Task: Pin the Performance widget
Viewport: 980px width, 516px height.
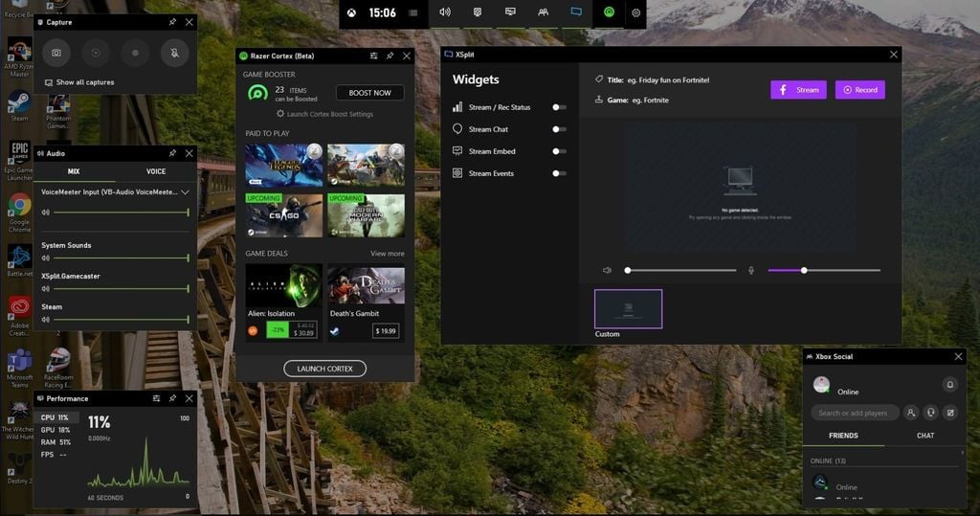Action: pyautogui.click(x=172, y=398)
